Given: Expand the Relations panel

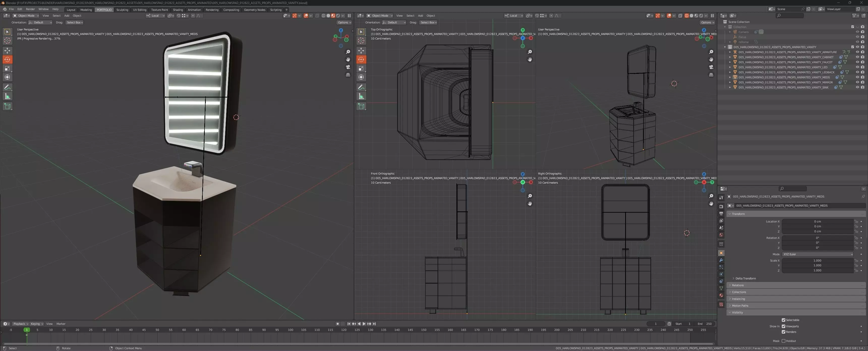Looking at the screenshot, I should (738, 285).
